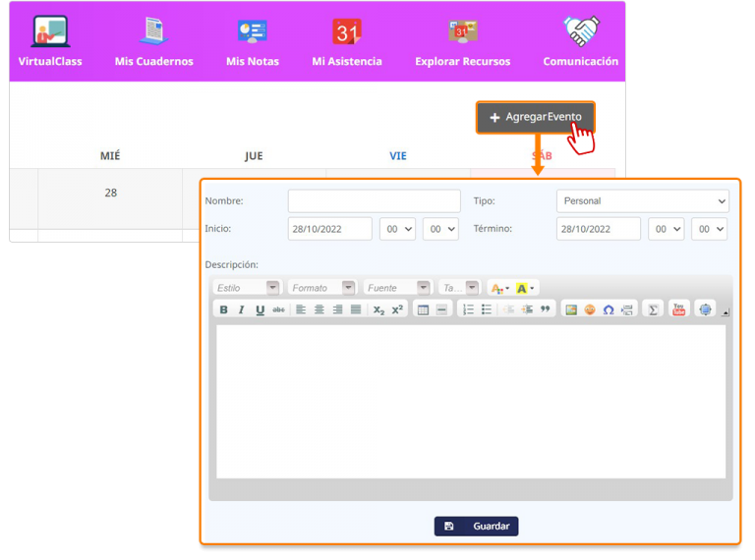Viewport: 755px width, 560px height.
Task: Toggle strikethrough formatting
Action: click(278, 309)
